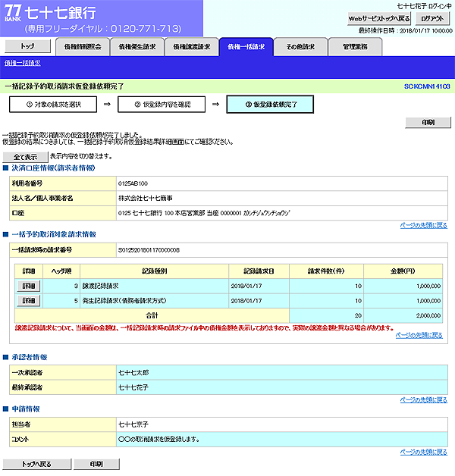Click step 2 仮登録内容を確認 box

162,105
